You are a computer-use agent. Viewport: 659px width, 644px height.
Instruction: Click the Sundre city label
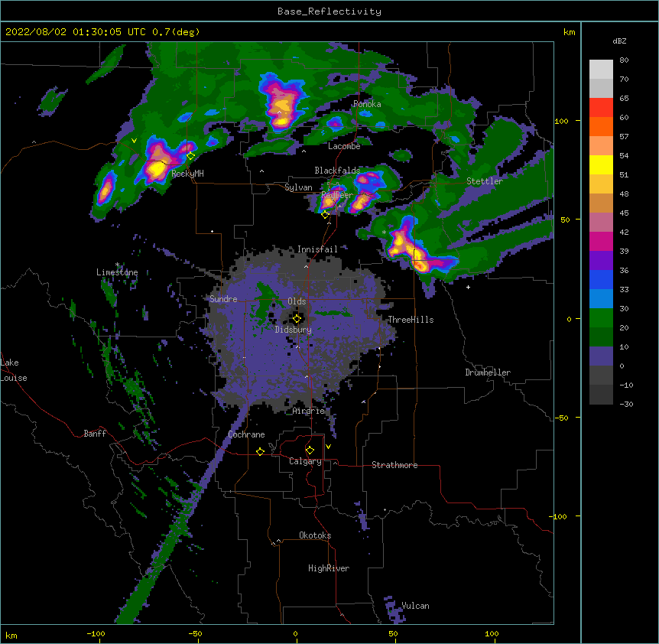coord(223,299)
